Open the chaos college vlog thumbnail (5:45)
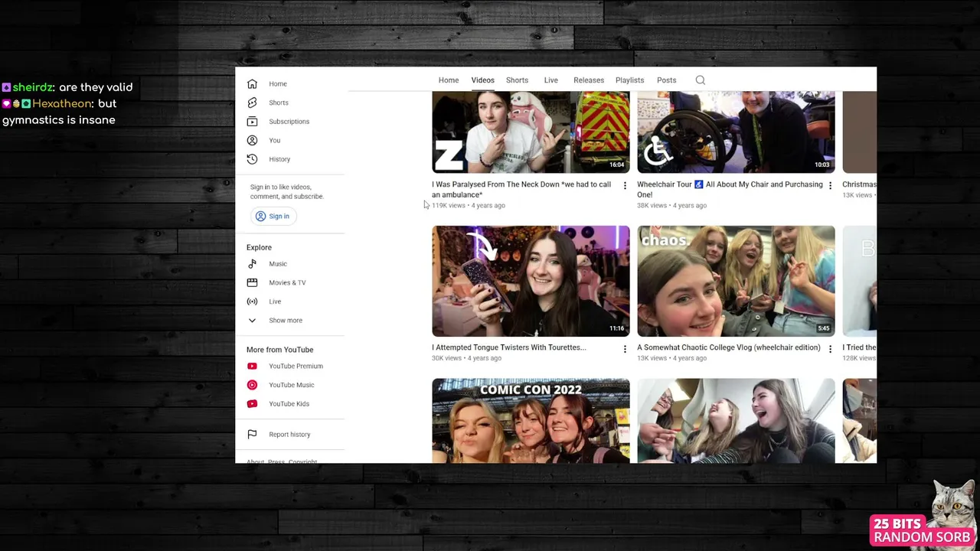The image size is (980, 551). pos(736,281)
